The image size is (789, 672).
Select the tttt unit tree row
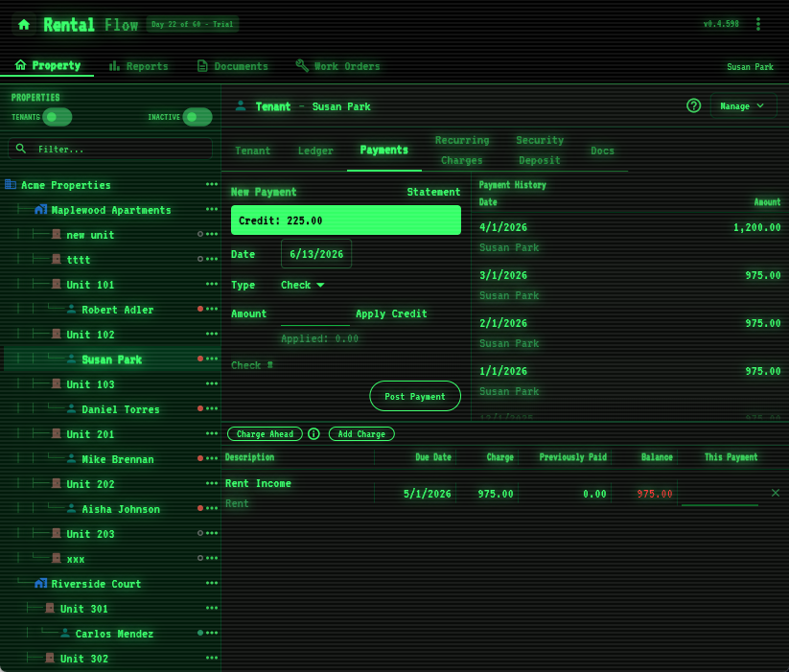(112, 259)
